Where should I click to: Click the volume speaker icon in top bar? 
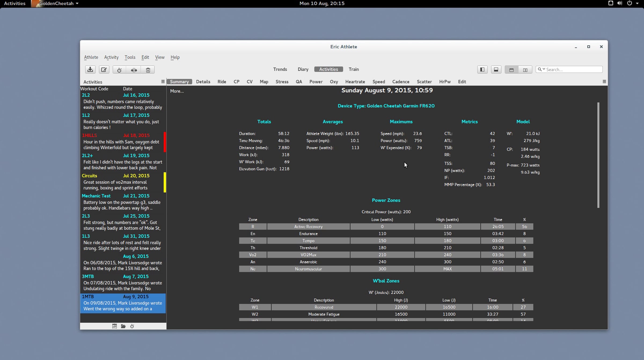[x=620, y=3]
